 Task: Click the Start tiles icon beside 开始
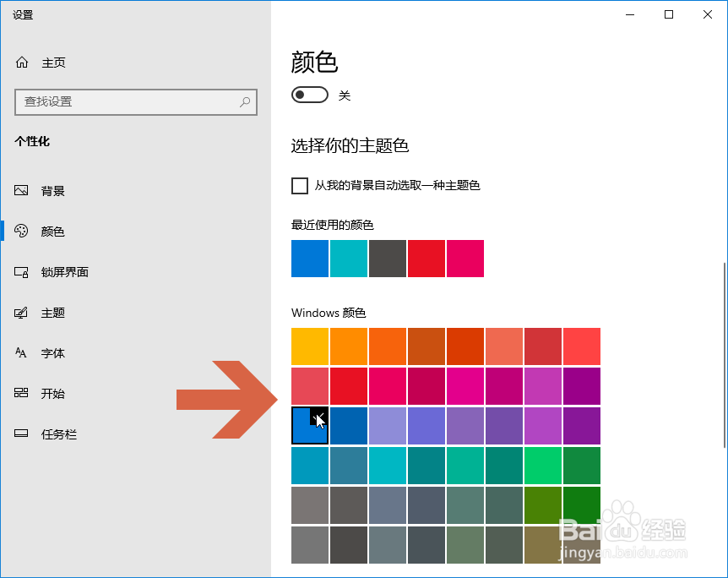pyautogui.click(x=21, y=393)
